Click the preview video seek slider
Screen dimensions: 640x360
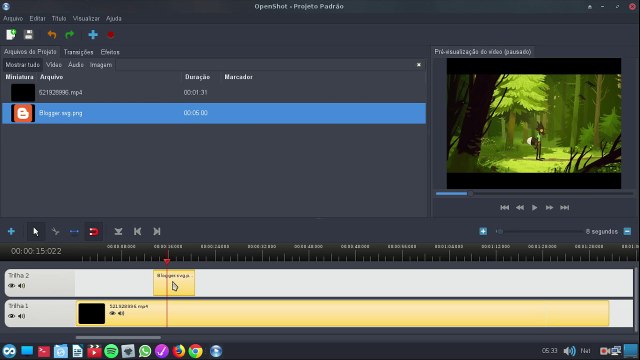[535, 193]
